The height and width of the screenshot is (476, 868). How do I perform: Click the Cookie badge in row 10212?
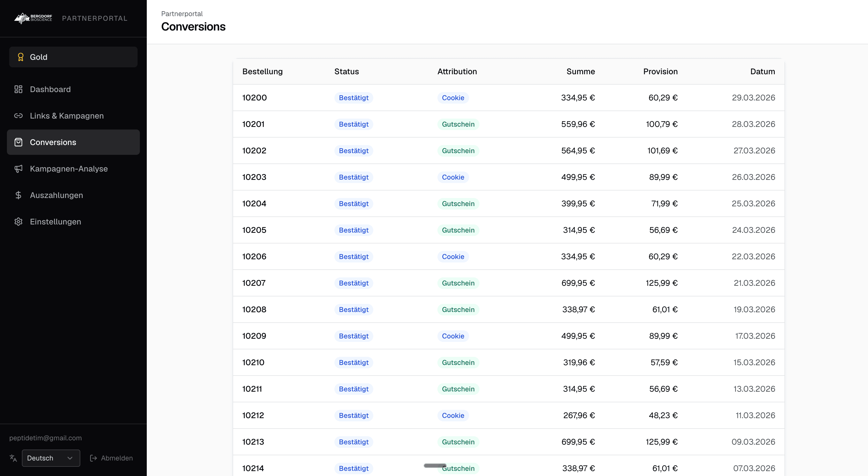[x=453, y=415]
